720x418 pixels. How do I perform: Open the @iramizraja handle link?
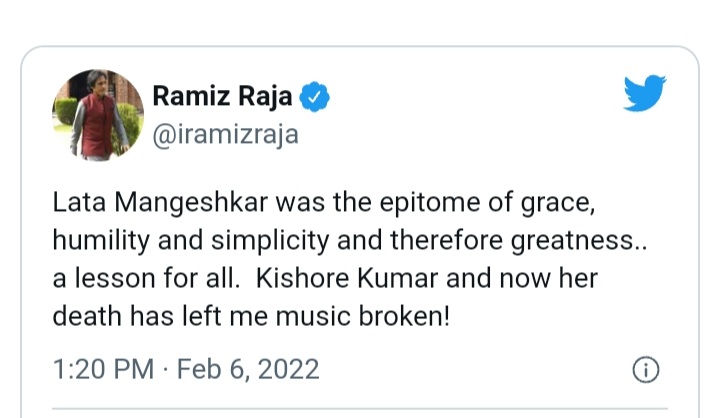(x=225, y=135)
